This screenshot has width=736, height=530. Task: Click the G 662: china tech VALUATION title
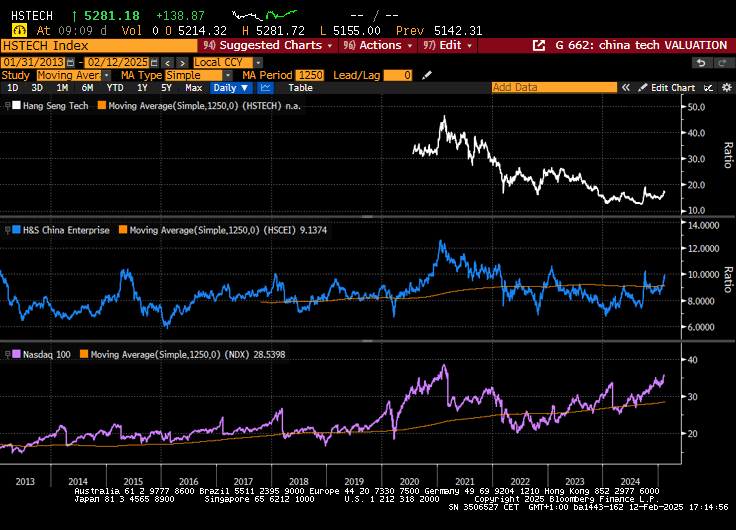tap(641, 46)
